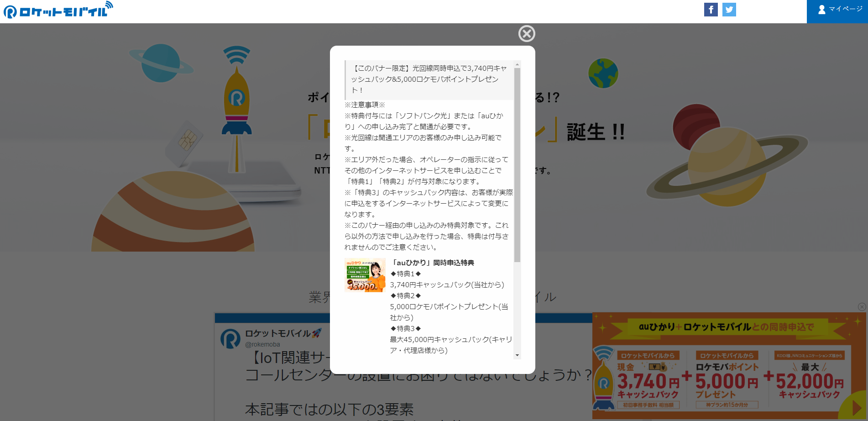Click the popup's vertical scrollbar thumb
The height and width of the screenshot is (421, 868).
click(517, 164)
